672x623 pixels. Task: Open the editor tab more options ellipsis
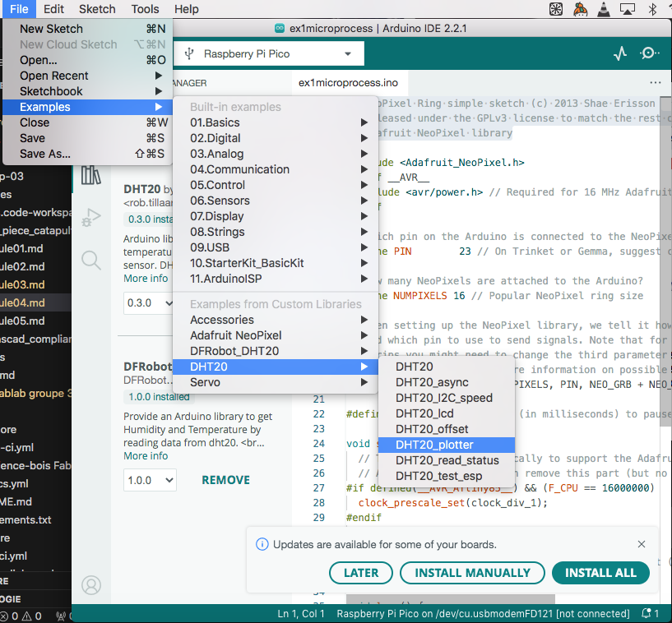coord(656,83)
